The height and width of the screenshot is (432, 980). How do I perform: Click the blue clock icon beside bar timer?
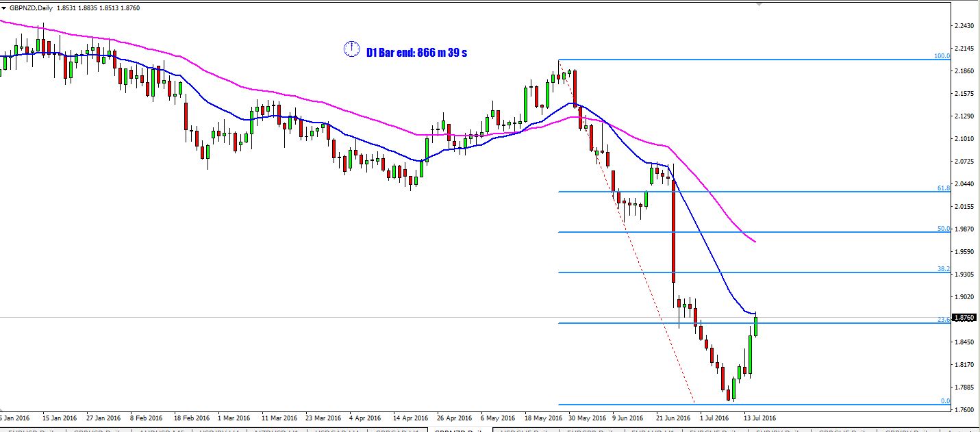pyautogui.click(x=351, y=49)
